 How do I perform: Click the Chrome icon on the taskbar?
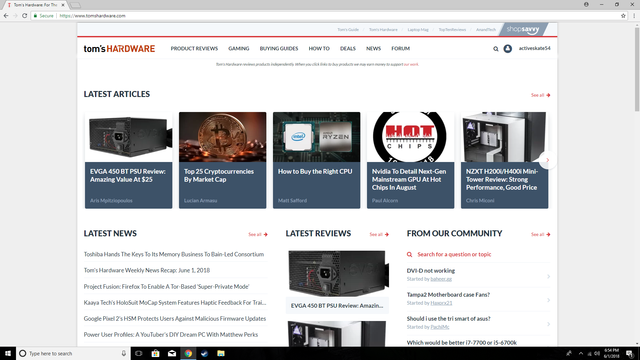pos(188,353)
